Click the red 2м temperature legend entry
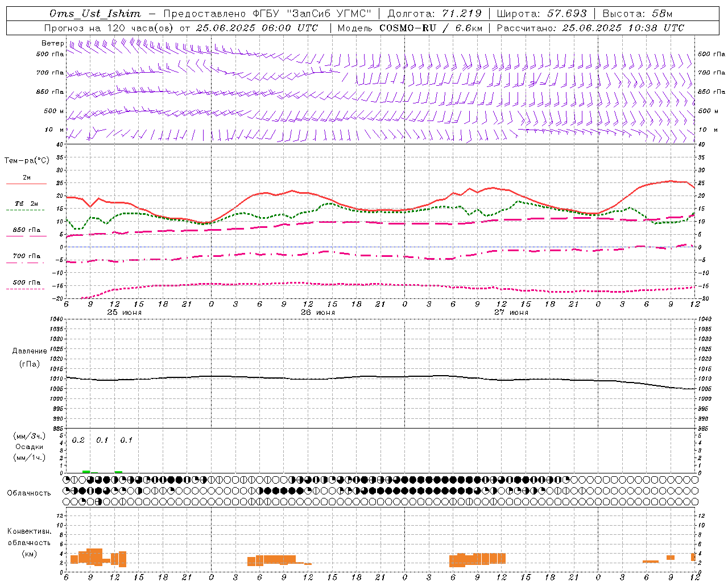This screenshot has height=582, width=728. [26, 180]
